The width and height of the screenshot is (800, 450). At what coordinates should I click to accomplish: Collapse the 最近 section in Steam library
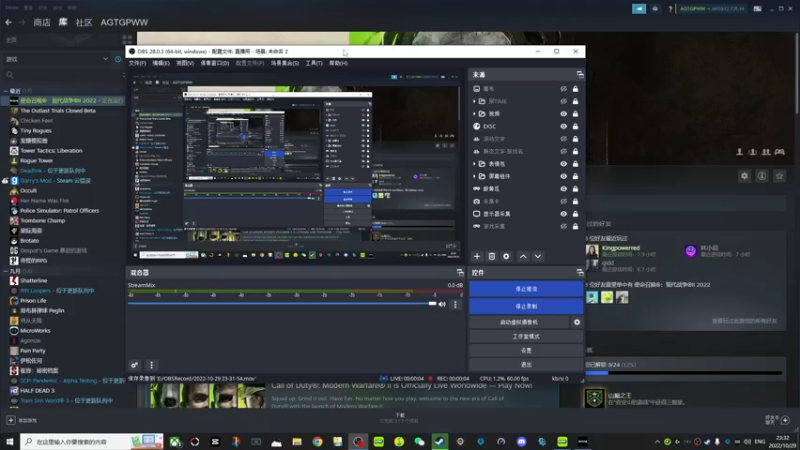pyautogui.click(x=6, y=91)
